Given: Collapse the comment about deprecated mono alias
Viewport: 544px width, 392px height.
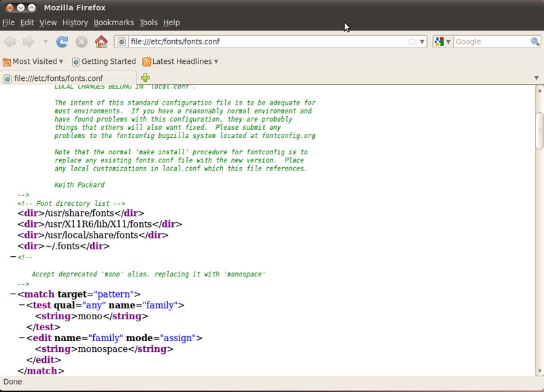Looking at the screenshot, I should tap(13, 257).
